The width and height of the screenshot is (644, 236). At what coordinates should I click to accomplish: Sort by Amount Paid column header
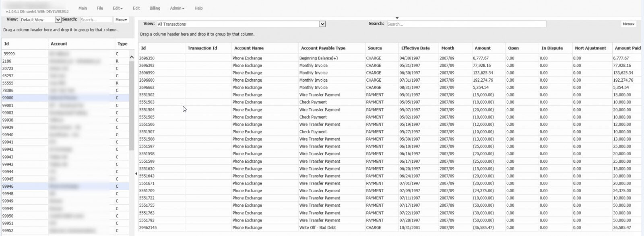627,48
